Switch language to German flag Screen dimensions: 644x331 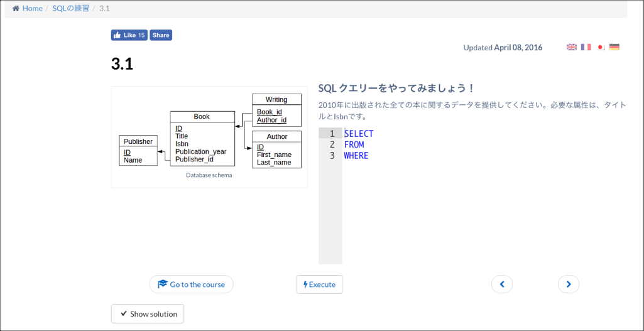[x=614, y=47]
